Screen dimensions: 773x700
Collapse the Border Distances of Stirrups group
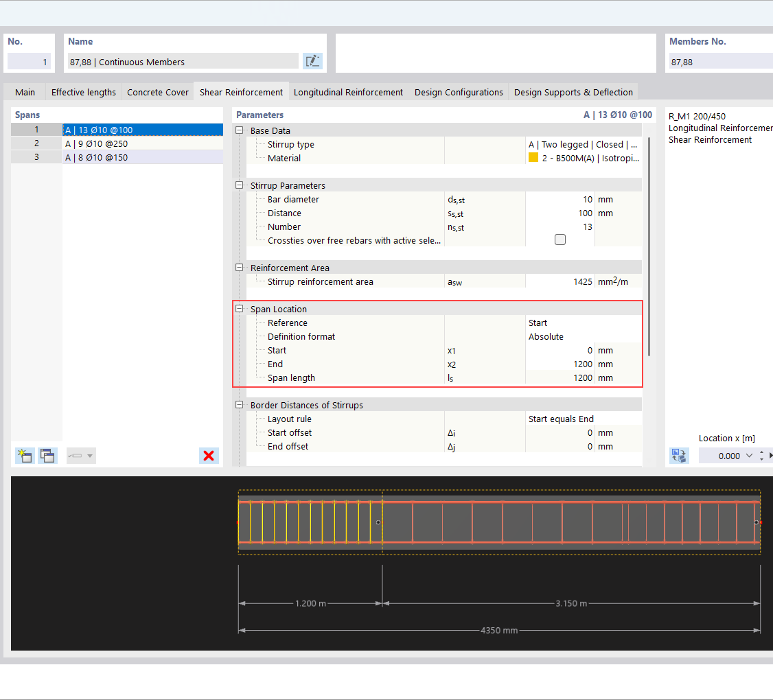point(240,405)
